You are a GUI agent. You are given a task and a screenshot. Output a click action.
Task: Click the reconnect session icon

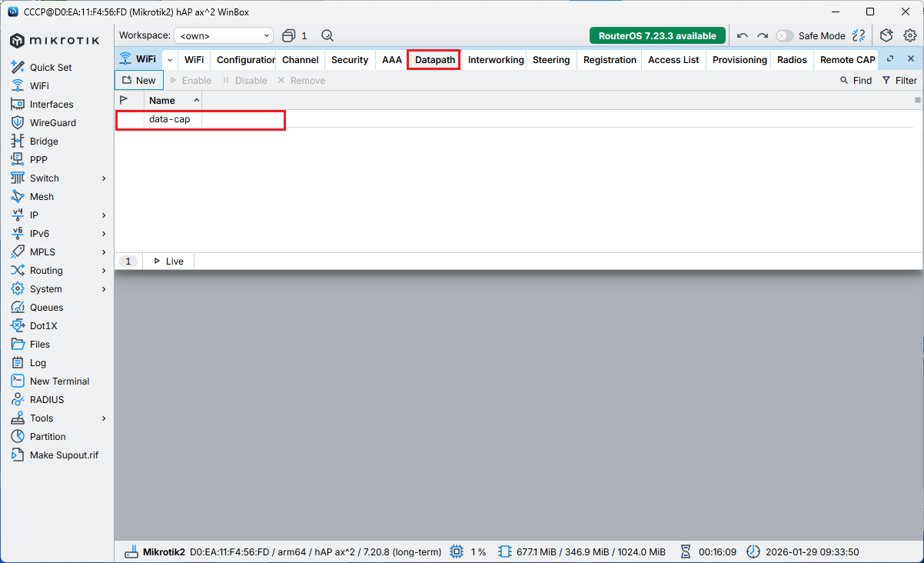(859, 35)
